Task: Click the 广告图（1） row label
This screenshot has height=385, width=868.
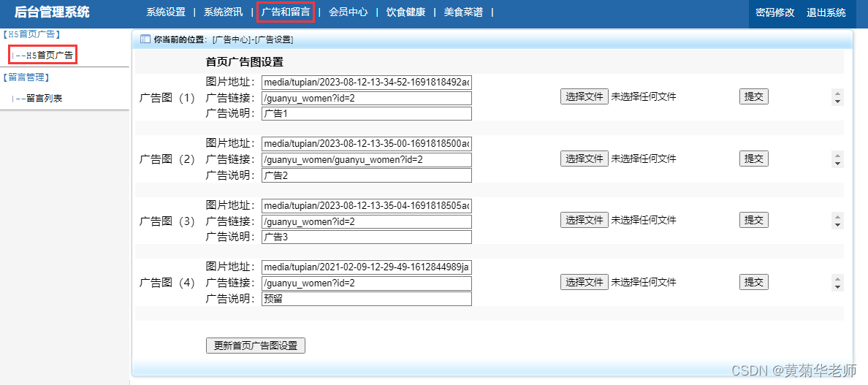Action: tap(168, 98)
